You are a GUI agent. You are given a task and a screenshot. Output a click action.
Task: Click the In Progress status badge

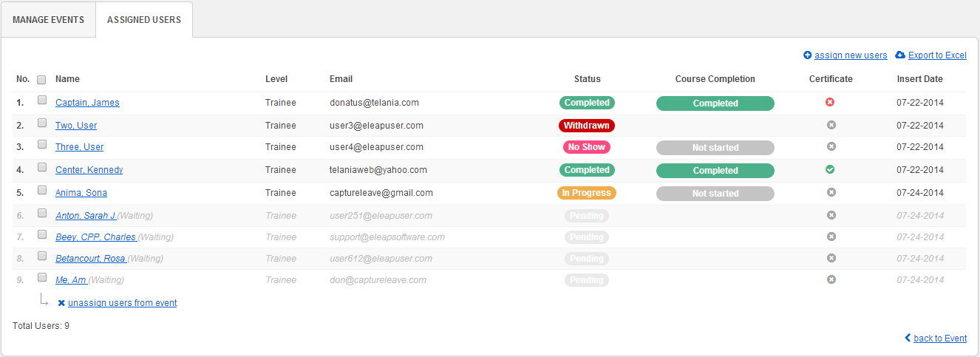[587, 193]
